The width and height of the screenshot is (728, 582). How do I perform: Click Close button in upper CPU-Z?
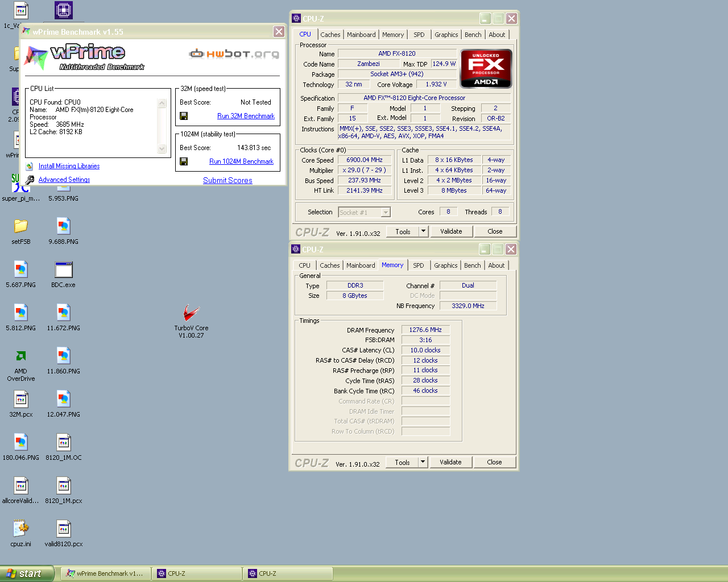click(x=495, y=231)
